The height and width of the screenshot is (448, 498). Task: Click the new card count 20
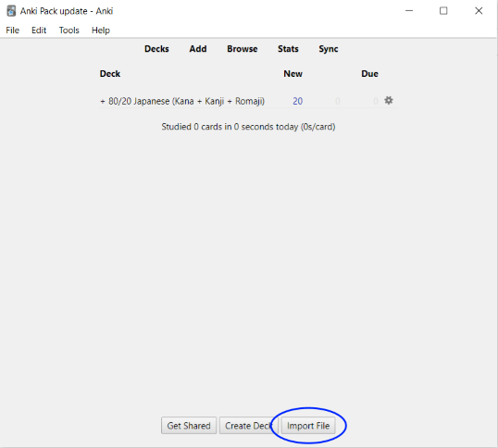tap(297, 101)
